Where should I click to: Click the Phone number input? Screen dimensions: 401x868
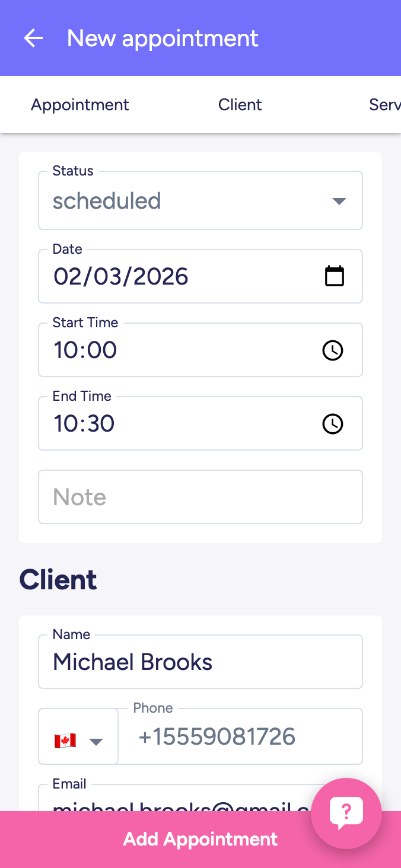[240, 737]
